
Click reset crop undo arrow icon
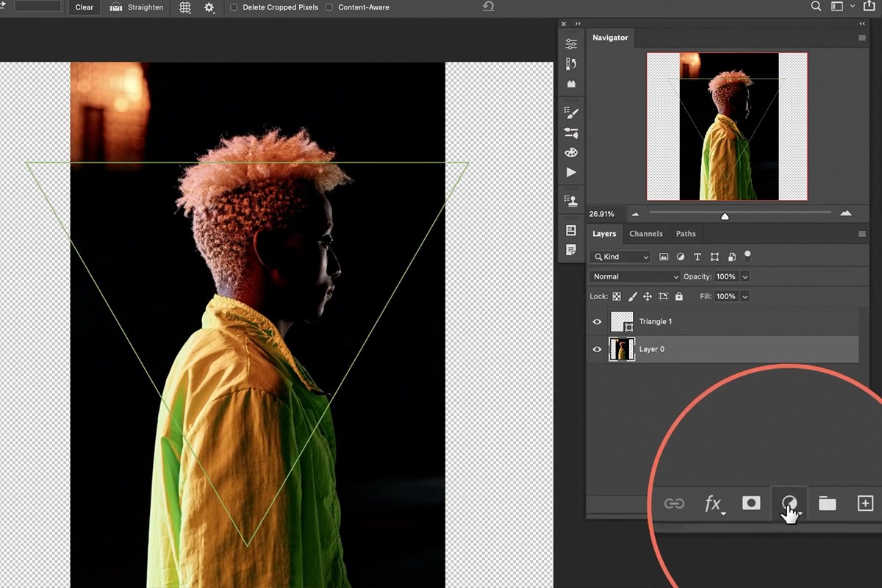[x=488, y=7]
